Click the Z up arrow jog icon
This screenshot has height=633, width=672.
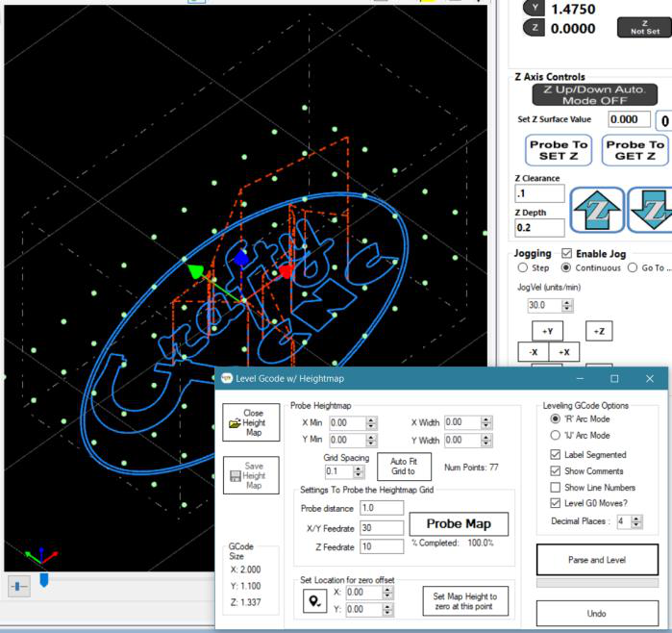point(597,210)
